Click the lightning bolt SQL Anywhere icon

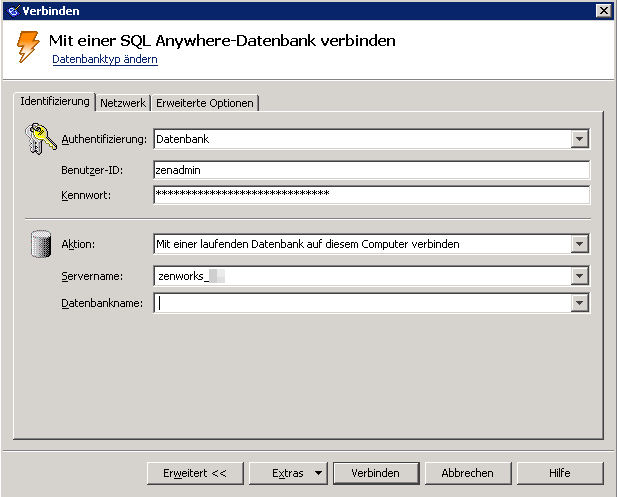click(28, 47)
